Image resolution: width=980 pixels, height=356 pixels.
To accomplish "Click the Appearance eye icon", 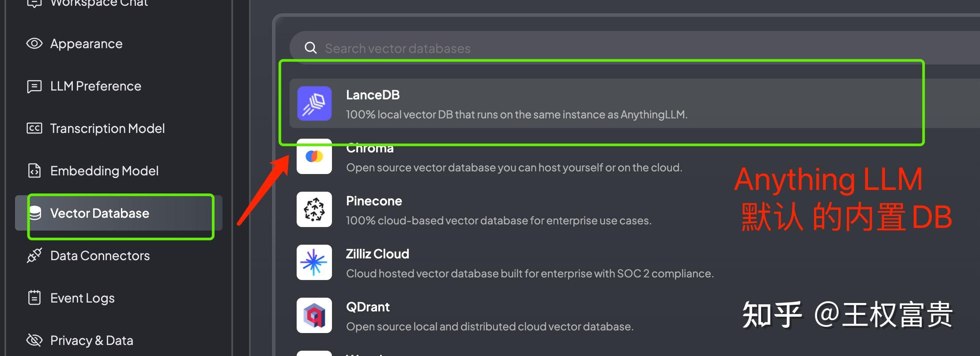I will tap(34, 43).
